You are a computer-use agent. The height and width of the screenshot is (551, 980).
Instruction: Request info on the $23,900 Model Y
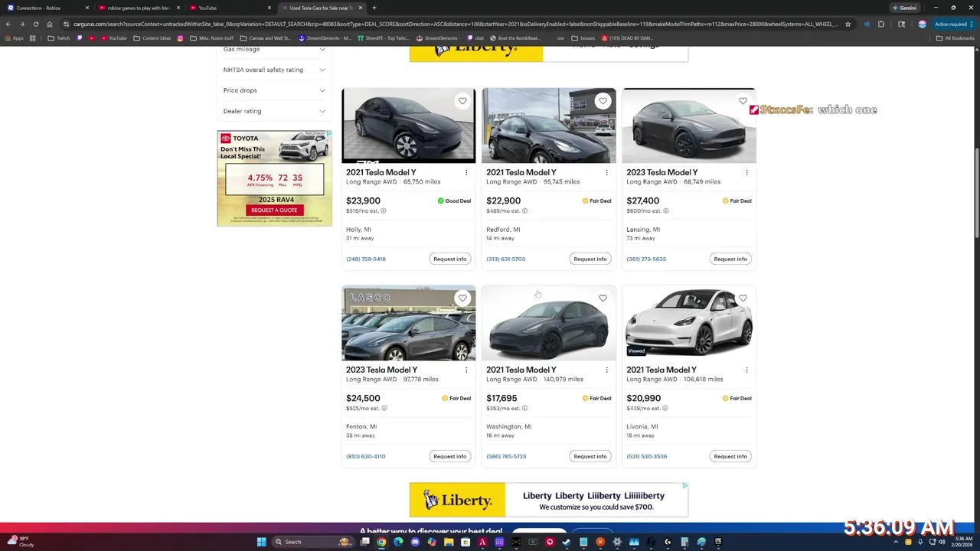tap(449, 259)
